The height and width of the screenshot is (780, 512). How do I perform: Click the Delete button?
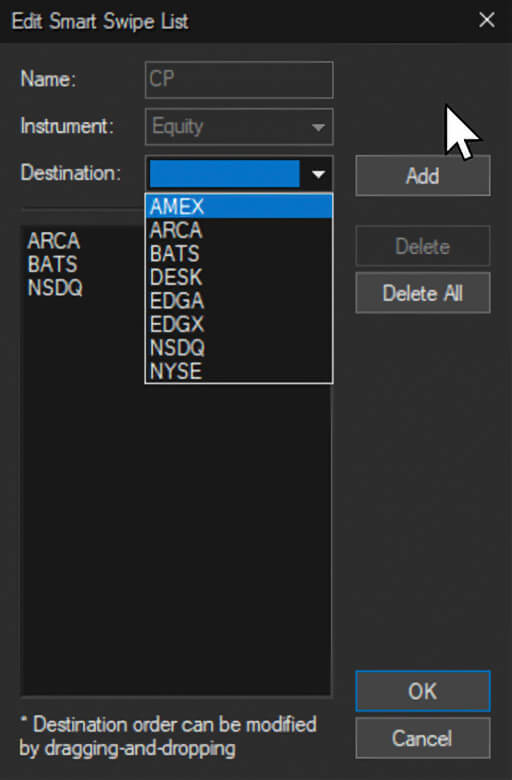422,246
